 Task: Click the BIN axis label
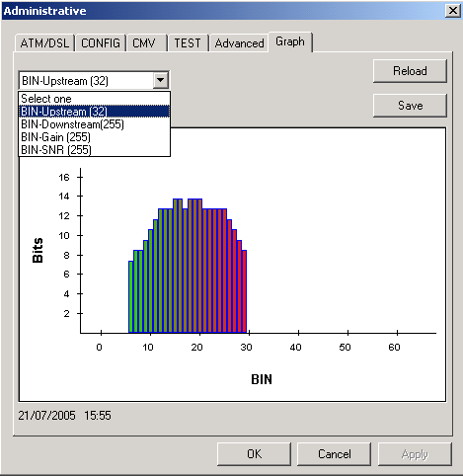262,379
